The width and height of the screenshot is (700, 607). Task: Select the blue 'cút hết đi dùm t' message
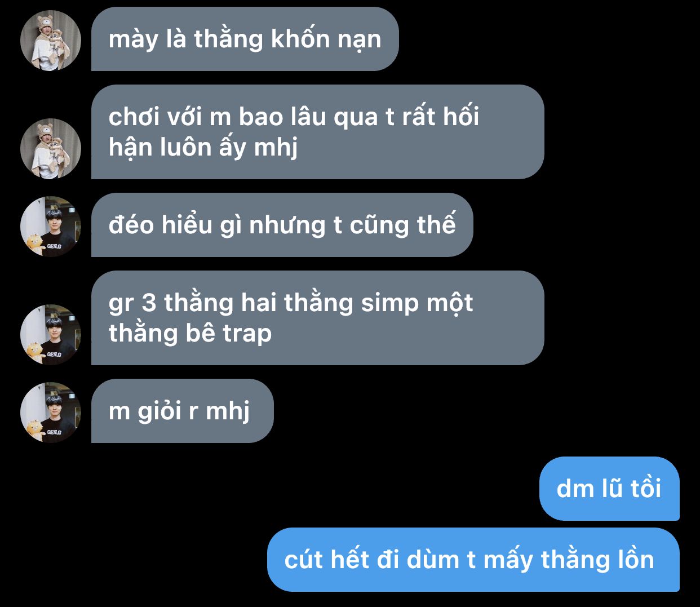[473, 560]
